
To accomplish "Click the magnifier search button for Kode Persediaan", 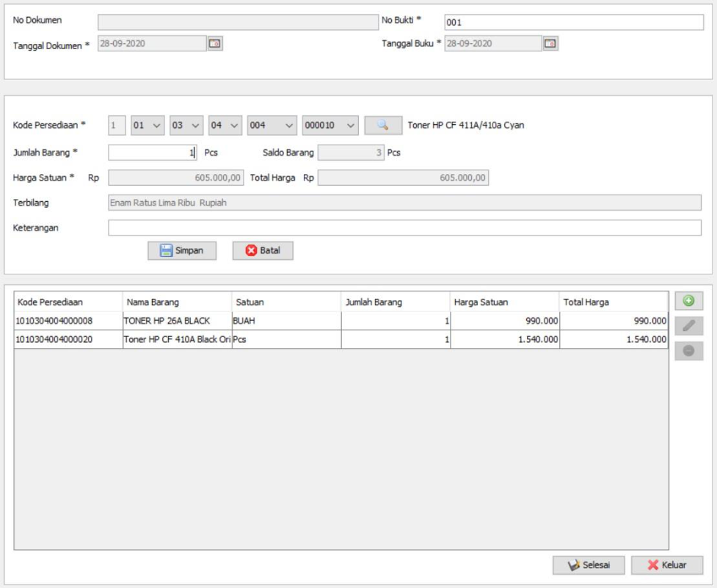I will point(383,126).
